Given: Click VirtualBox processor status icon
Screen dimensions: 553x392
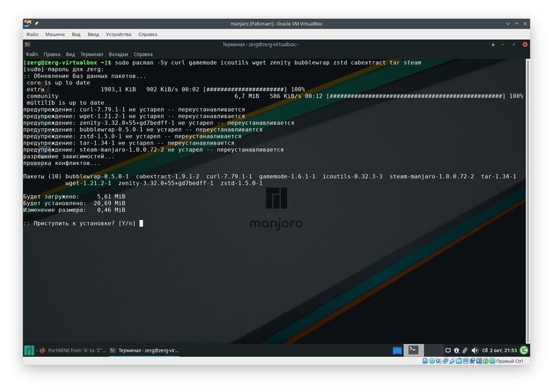Looking at the screenshot, I should [x=479, y=361].
